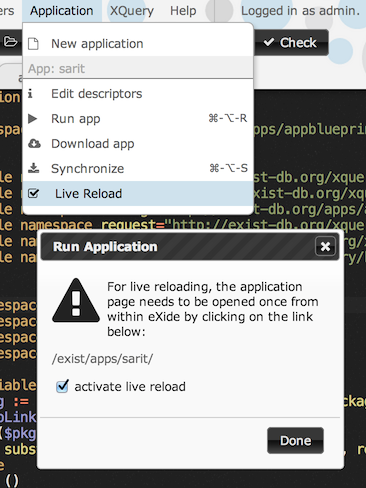Click the play triangle icon for Run app
The height and width of the screenshot is (488, 366).
click(32, 118)
